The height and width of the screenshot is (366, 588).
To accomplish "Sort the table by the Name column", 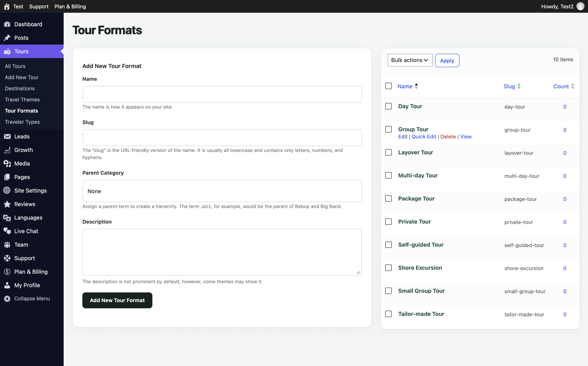I will [407, 86].
